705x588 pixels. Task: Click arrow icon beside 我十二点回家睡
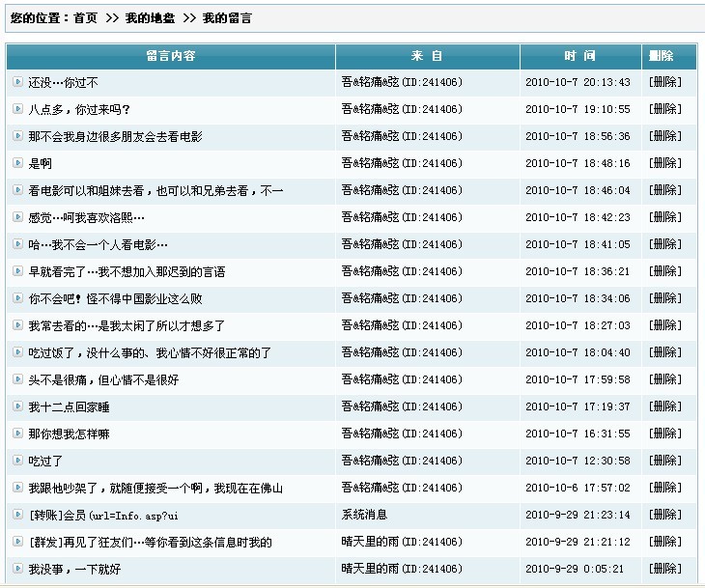point(17,406)
